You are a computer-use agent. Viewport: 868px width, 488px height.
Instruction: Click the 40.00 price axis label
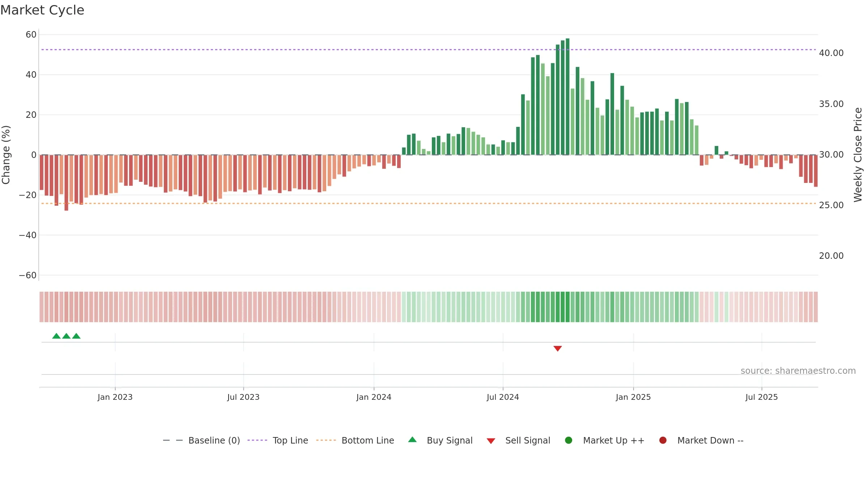[831, 53]
